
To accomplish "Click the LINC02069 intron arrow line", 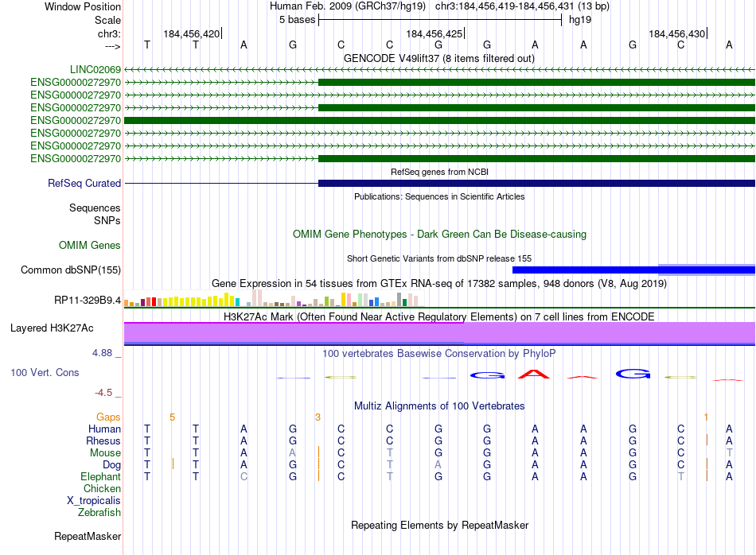I will click(x=439, y=69).
